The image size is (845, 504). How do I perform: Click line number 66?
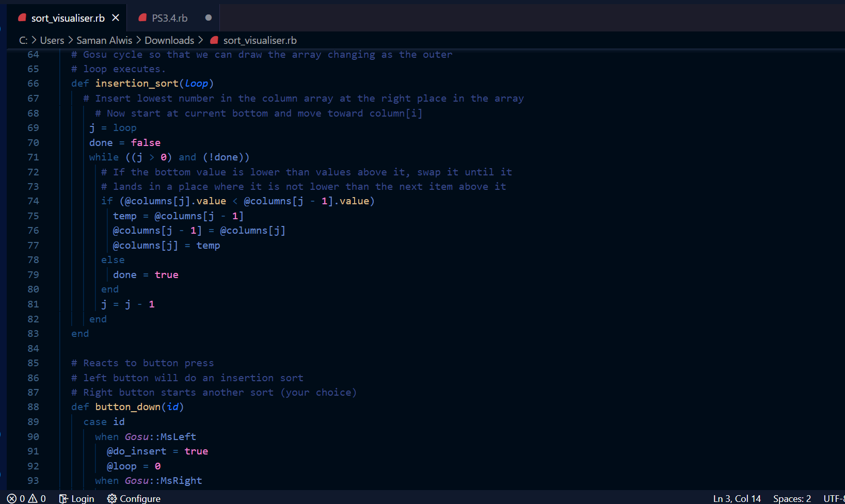[33, 84]
